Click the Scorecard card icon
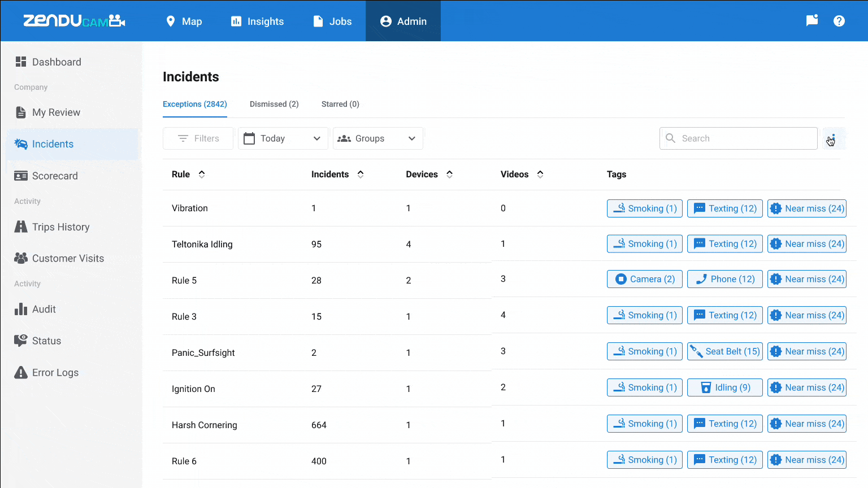This screenshot has width=868, height=488. click(21, 176)
